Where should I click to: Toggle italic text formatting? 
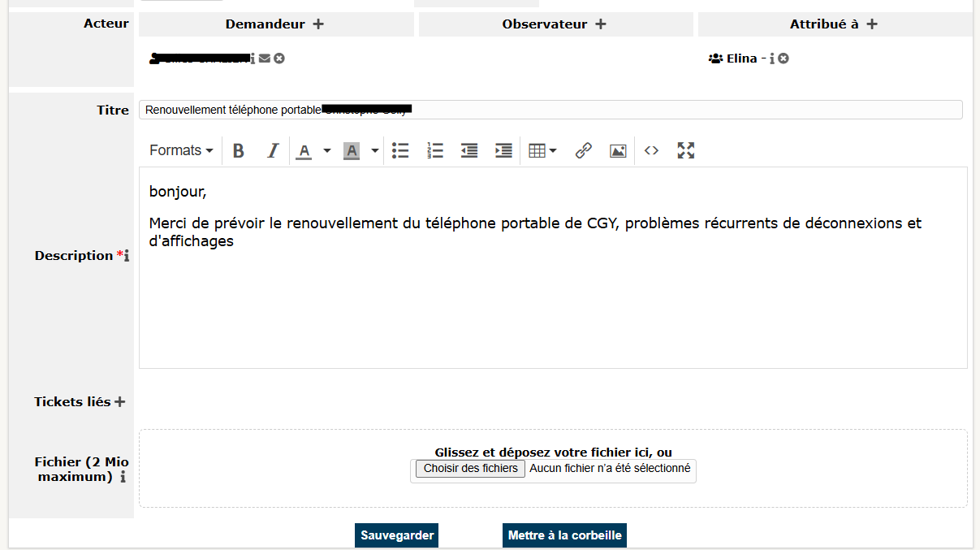273,150
